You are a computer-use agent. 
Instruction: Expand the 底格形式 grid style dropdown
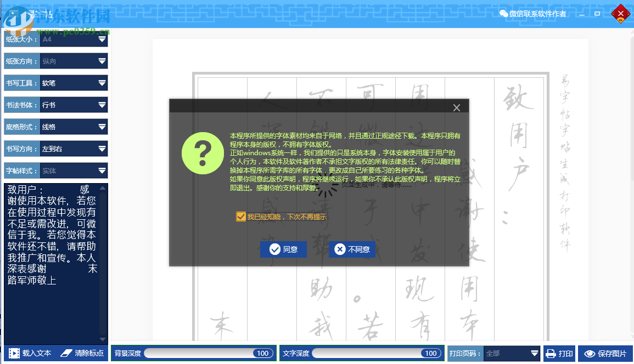click(x=101, y=127)
